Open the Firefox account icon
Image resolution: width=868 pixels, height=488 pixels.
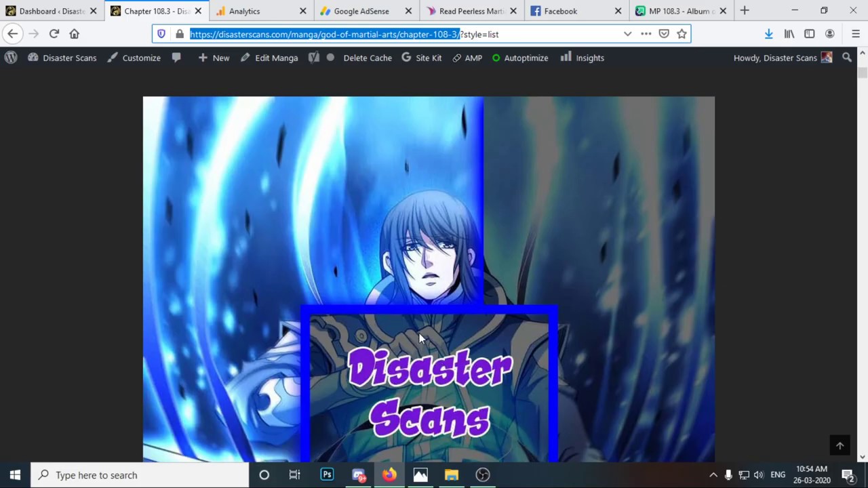(x=830, y=34)
